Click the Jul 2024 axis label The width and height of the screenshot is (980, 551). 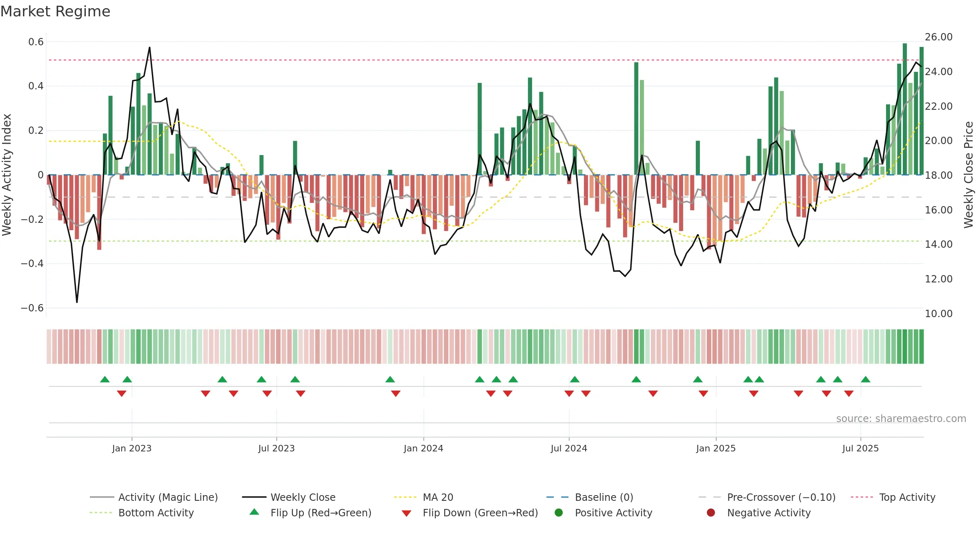[569, 449]
